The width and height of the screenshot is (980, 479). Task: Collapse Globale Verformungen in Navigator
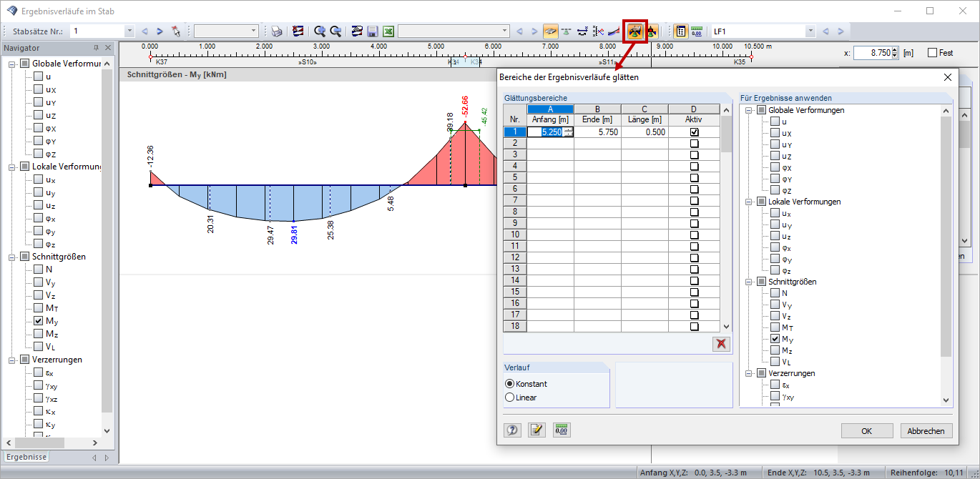tap(12, 64)
